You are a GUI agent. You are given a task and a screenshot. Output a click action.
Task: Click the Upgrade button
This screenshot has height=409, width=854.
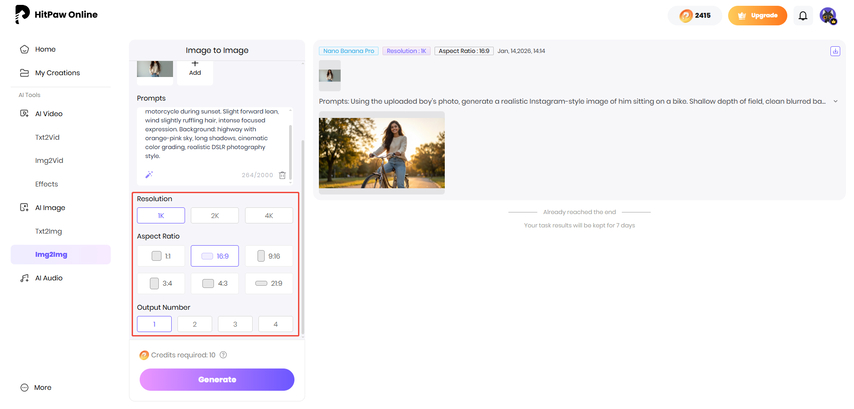(x=757, y=16)
